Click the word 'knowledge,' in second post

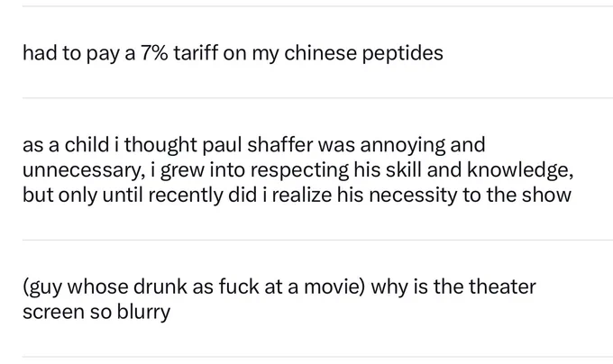tap(520, 170)
